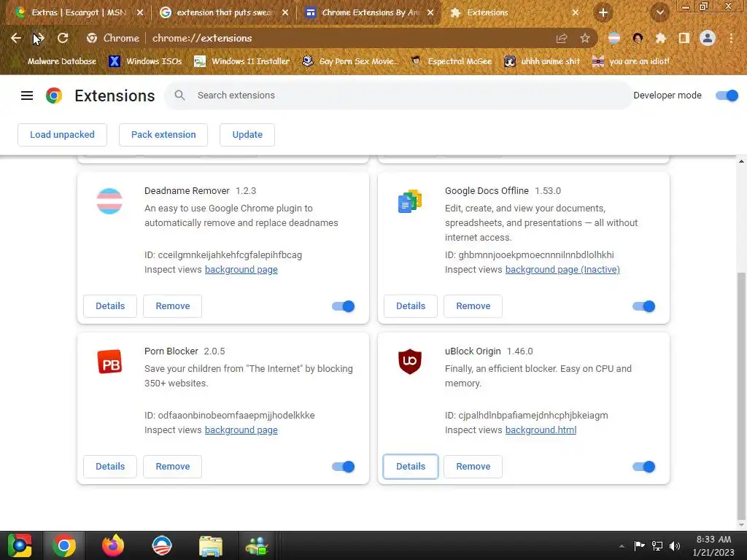Show hidden tray icons arrow
The height and width of the screenshot is (560, 747).
click(622, 546)
